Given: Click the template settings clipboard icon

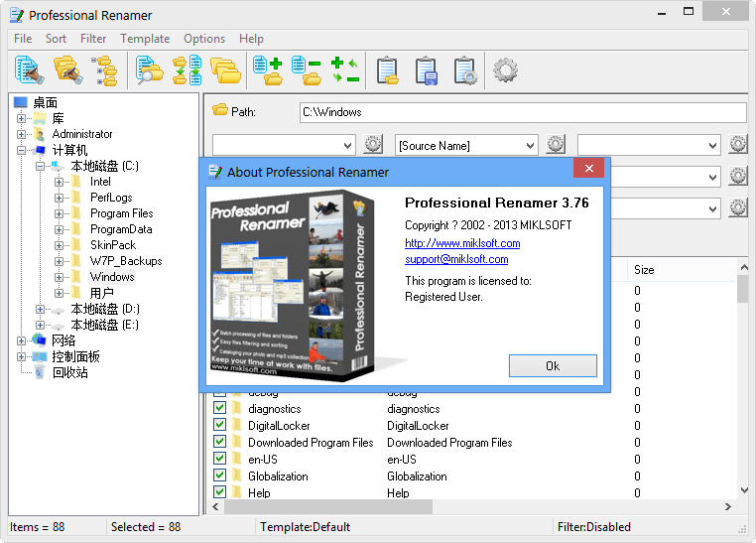Looking at the screenshot, I should pos(465,71).
